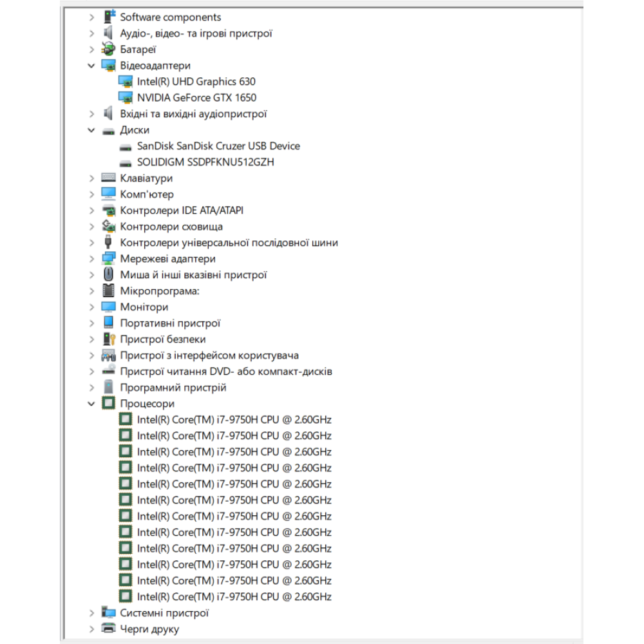The width and height of the screenshot is (644, 644).
Task: Click the USB plug icon for Контролери універсальної послідовної шини
Action: pyautogui.click(x=108, y=242)
